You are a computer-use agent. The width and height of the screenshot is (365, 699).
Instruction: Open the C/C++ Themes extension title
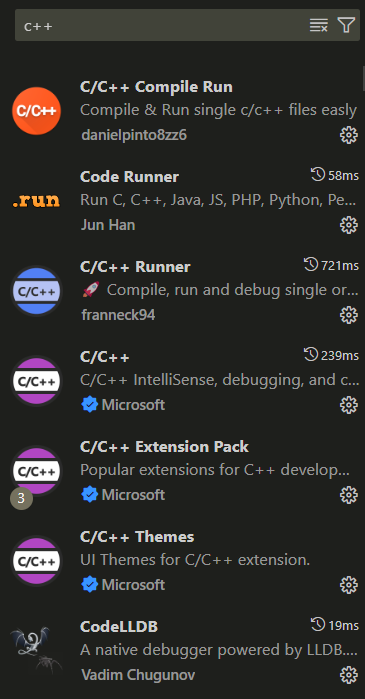pos(137,537)
